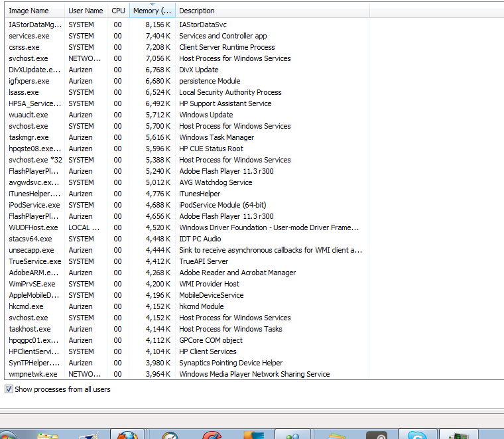
Task: Select the hpqgpc01.ex... process
Action: (x=187, y=340)
